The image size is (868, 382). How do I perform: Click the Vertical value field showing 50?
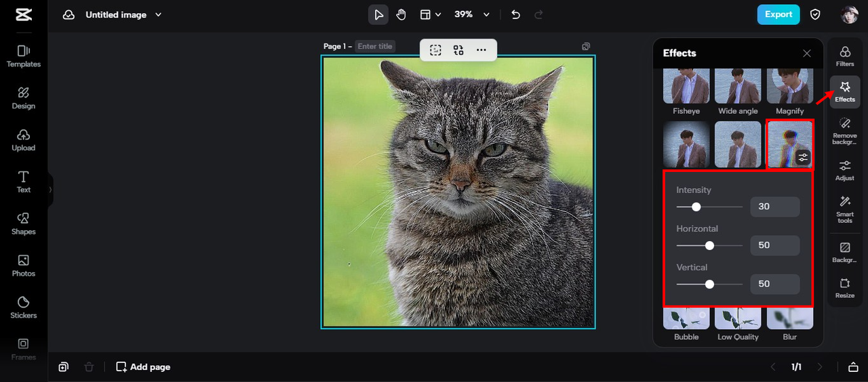point(775,284)
